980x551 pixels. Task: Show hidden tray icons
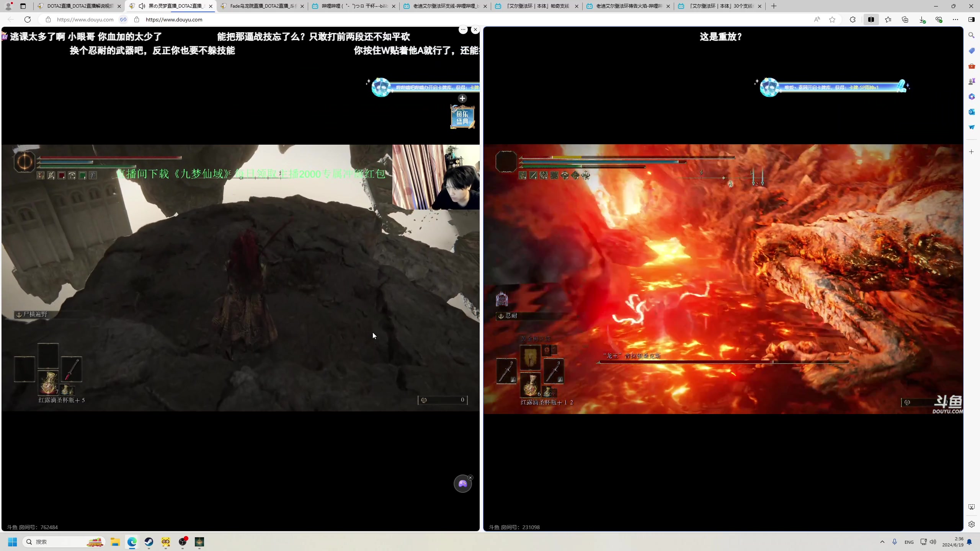tap(882, 542)
